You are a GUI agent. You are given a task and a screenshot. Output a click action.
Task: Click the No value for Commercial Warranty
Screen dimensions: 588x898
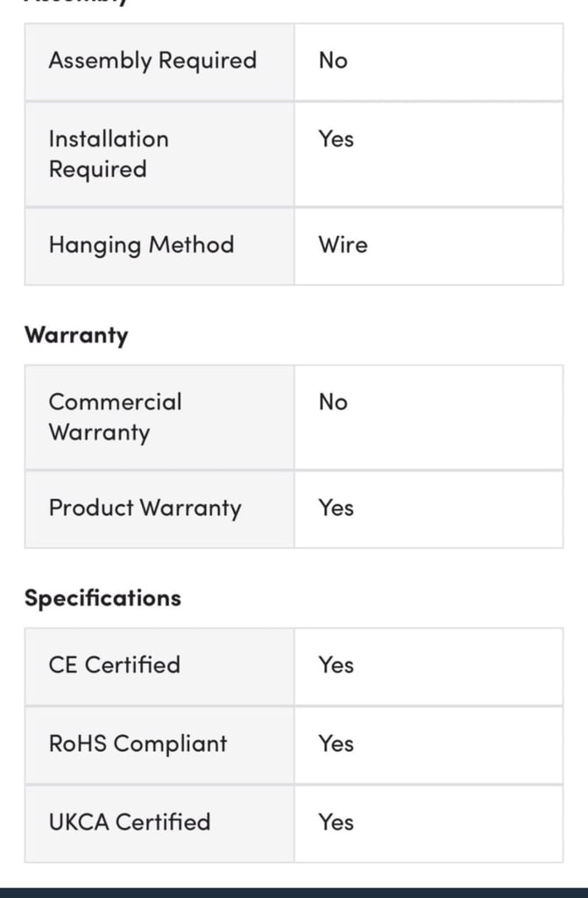tap(333, 402)
